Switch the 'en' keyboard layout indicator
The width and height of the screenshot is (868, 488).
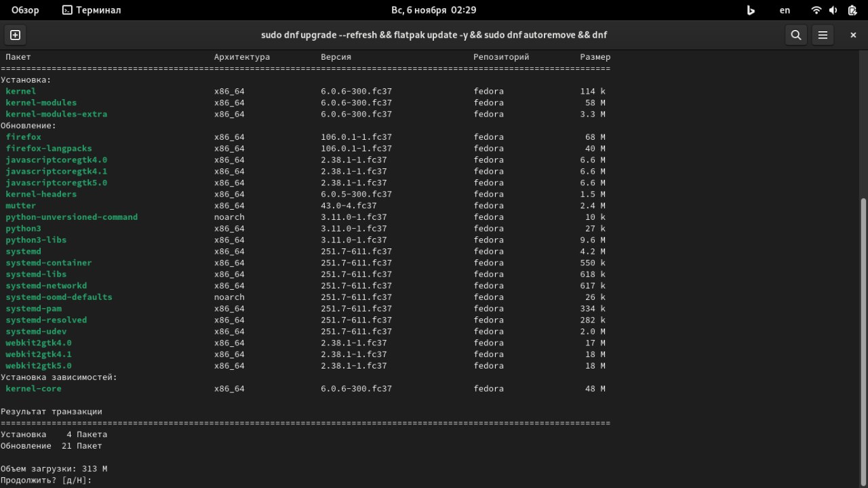[785, 10]
